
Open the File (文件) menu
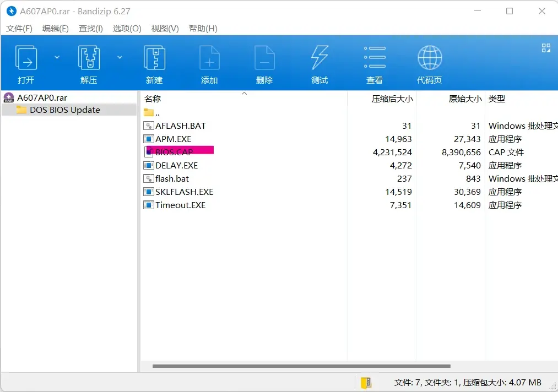tap(19, 29)
